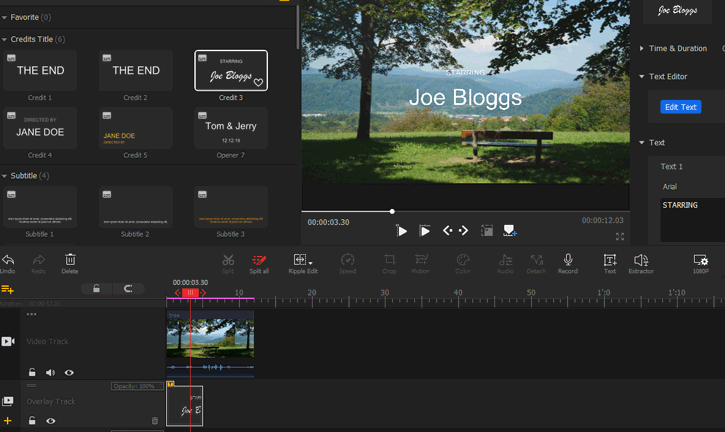
Task: Collapse the Credits Title category
Action: pos(5,39)
